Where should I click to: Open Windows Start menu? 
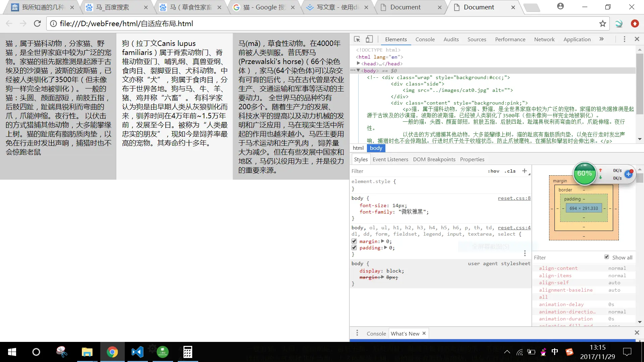click(x=12, y=352)
